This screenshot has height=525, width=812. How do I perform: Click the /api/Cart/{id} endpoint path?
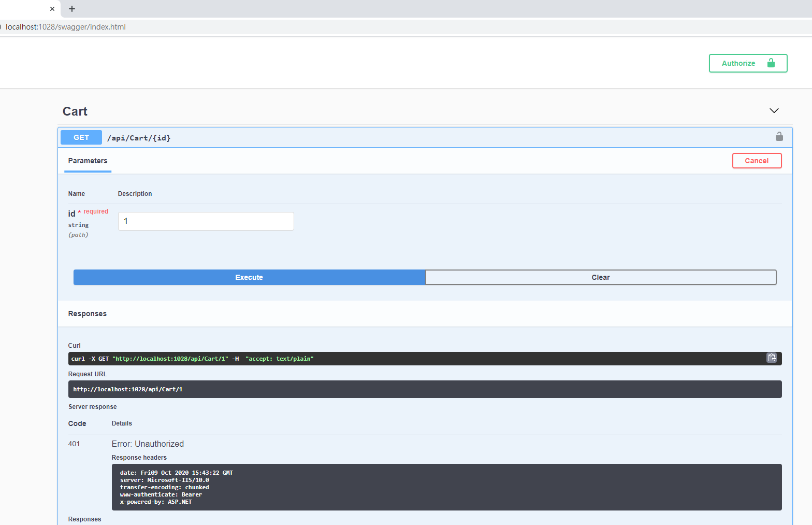pyautogui.click(x=139, y=138)
